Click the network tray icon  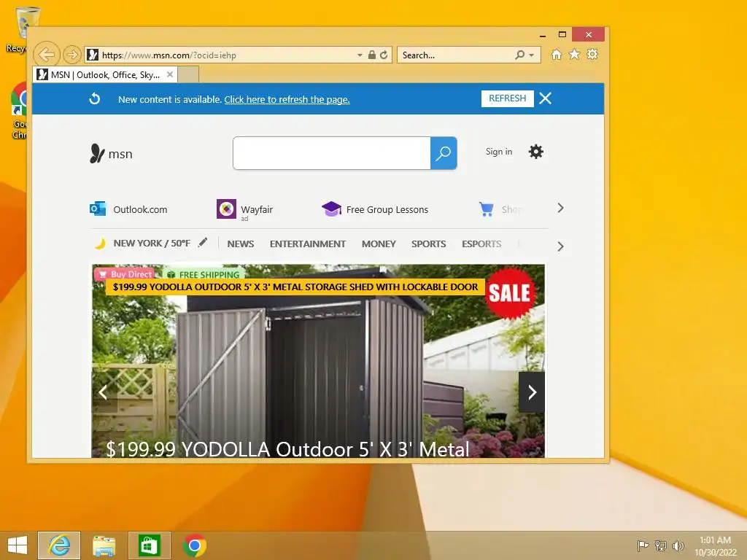click(x=660, y=545)
